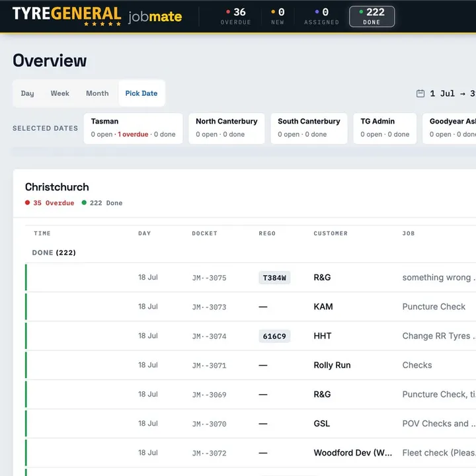This screenshot has width=476, height=476.
Task: Click the 'Change RR Tyres' job description
Action: coord(439,336)
